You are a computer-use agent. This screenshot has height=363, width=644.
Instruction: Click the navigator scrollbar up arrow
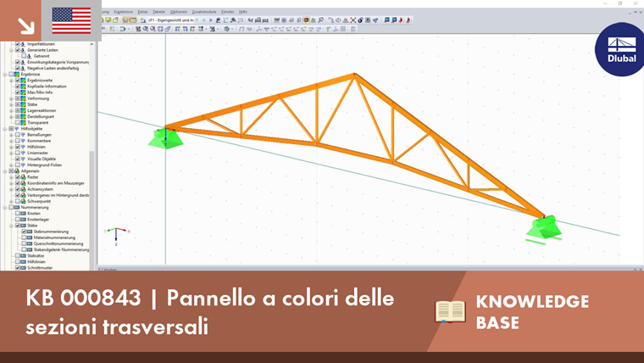click(92, 44)
